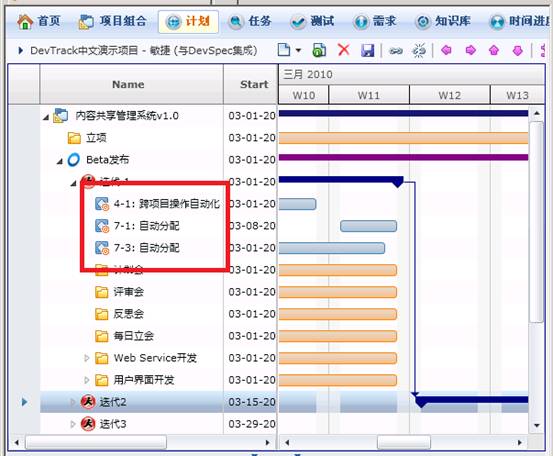Image resolution: width=553 pixels, height=456 pixels.
Task: Open the new document dropdown arrow
Action: coord(298,50)
